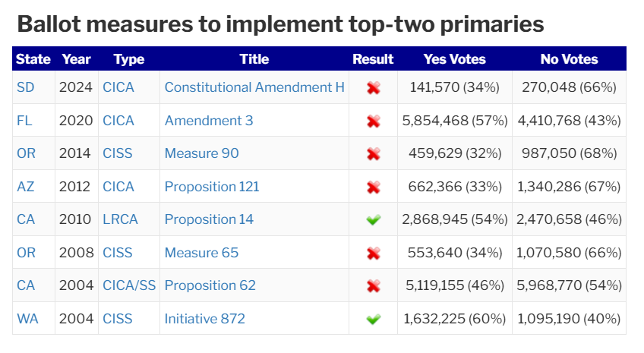
Task: Click the Year column header
Action: (x=76, y=58)
